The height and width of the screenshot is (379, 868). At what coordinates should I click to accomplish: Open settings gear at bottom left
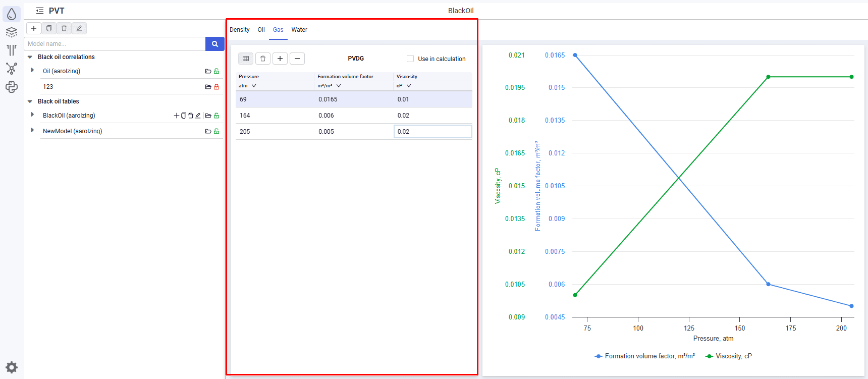point(12,367)
